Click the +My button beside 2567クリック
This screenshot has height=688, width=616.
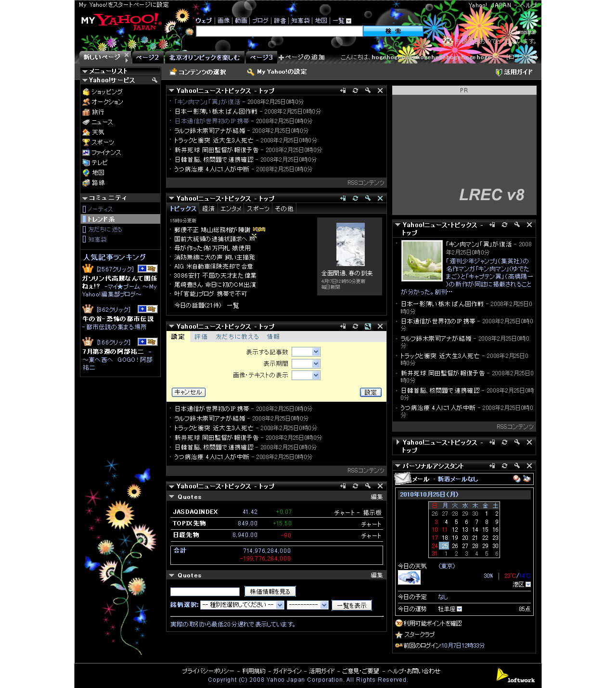point(148,268)
